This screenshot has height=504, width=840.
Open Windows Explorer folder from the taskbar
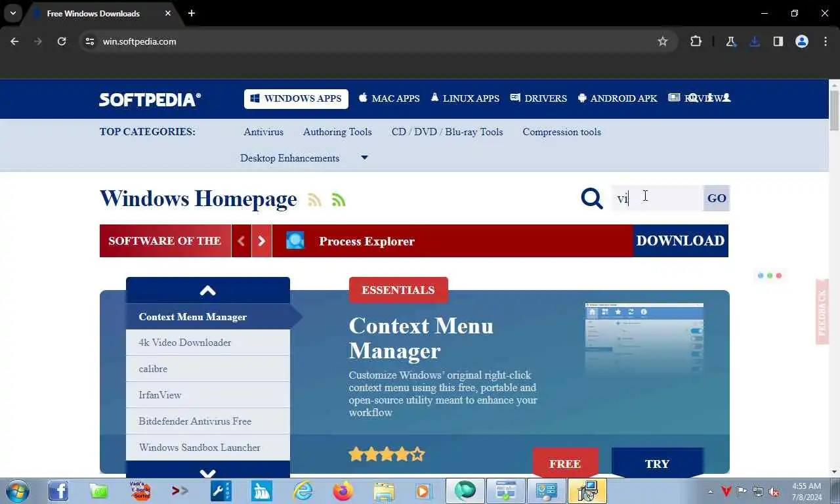(384, 491)
